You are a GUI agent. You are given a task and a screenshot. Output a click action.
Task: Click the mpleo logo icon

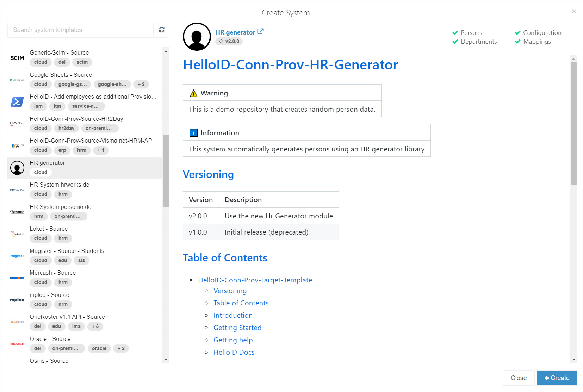17,300
